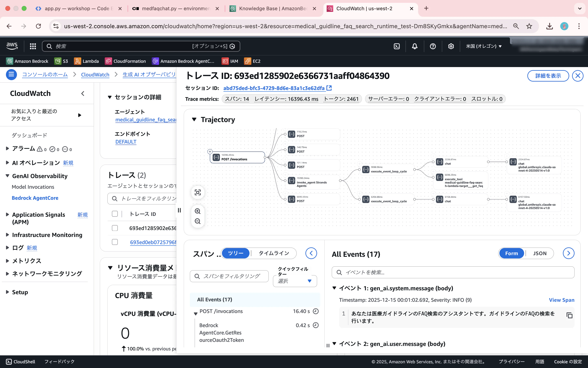Viewport: 588px width, 368px height.
Task: Open Model Invocations in sidebar
Action: (33, 187)
